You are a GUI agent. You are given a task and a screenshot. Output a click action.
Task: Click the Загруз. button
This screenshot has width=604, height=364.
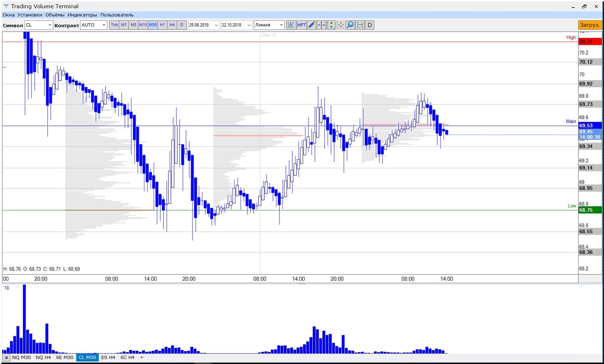click(590, 25)
